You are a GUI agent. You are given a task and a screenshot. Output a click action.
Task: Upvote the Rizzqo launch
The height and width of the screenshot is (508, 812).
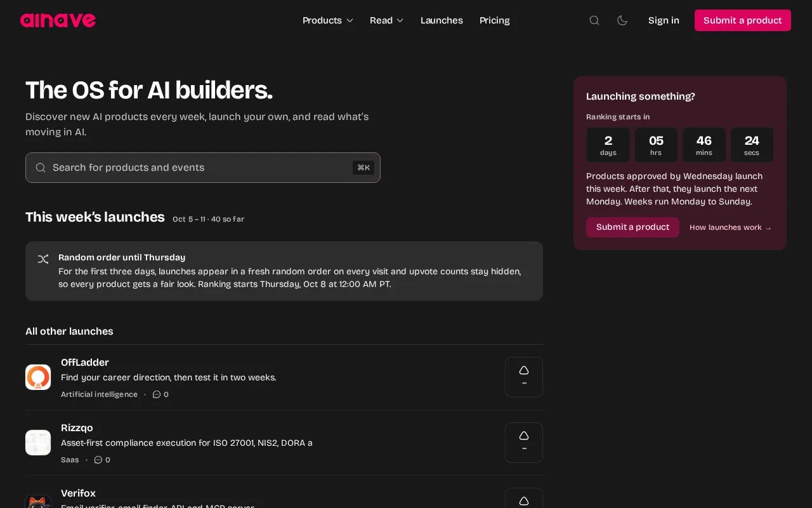tap(524, 443)
